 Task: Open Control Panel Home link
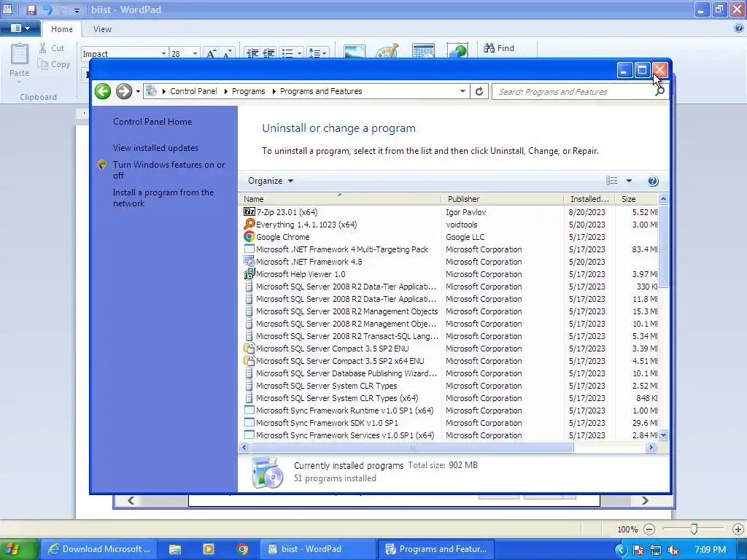pyautogui.click(x=152, y=122)
